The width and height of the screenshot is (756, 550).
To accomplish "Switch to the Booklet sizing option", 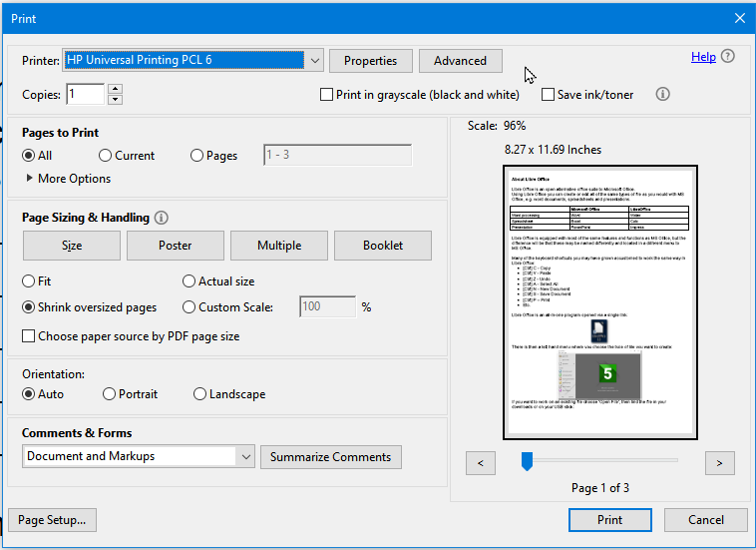I will point(383,246).
